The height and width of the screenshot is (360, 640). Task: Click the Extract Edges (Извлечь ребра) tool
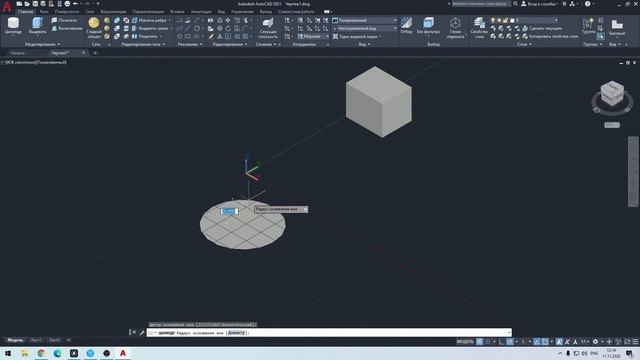[x=149, y=20]
